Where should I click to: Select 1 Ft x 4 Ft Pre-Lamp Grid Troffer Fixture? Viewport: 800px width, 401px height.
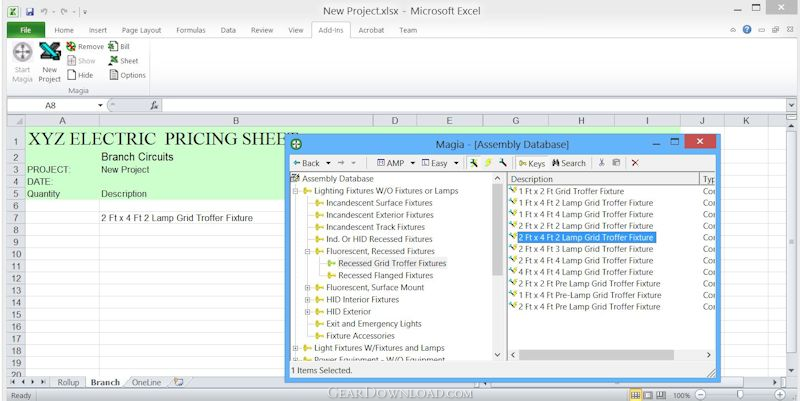pos(589,295)
